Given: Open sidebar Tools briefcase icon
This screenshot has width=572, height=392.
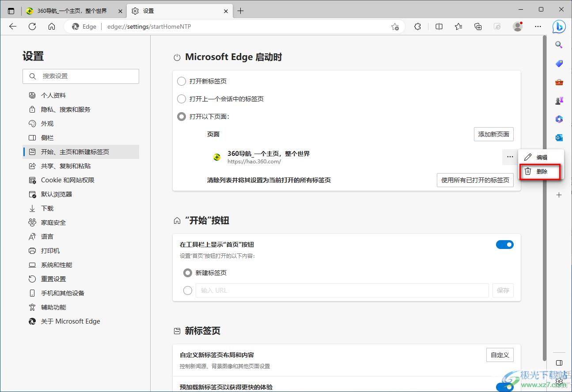Looking at the screenshot, I should click(559, 82).
